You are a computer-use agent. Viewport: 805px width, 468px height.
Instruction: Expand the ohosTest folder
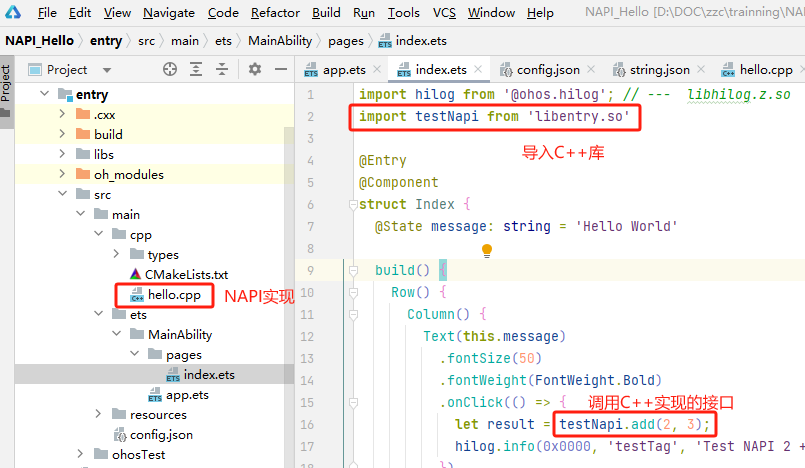click(80, 454)
